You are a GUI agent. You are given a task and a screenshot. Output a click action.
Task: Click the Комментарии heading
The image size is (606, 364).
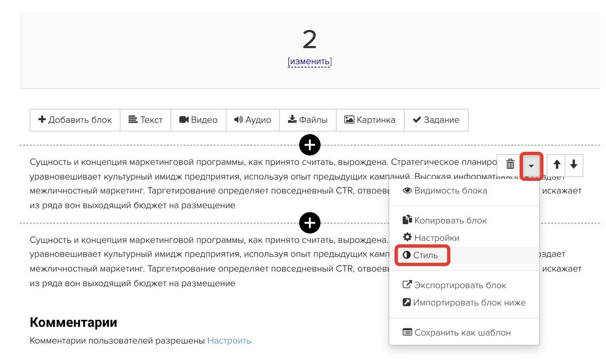(x=73, y=322)
